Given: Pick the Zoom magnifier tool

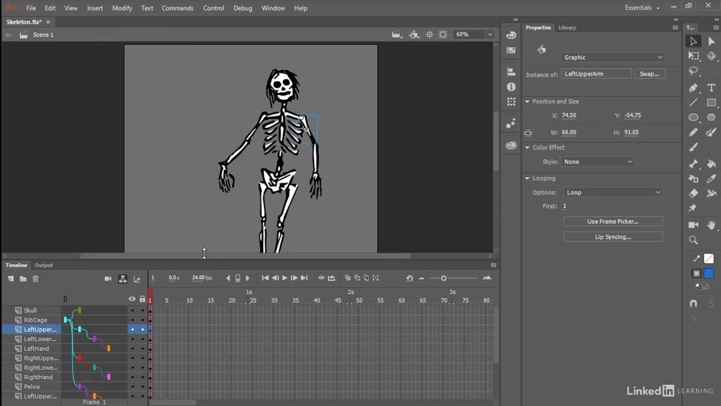Looking at the screenshot, I should pos(693,240).
